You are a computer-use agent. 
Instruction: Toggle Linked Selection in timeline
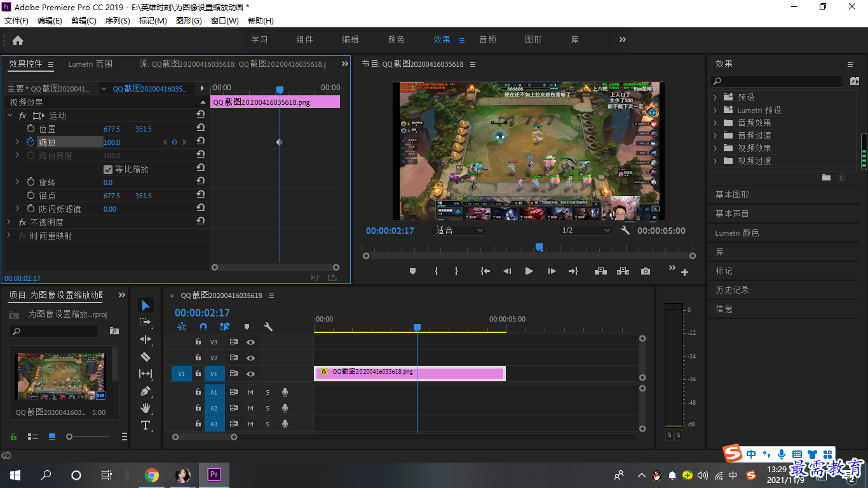[224, 327]
